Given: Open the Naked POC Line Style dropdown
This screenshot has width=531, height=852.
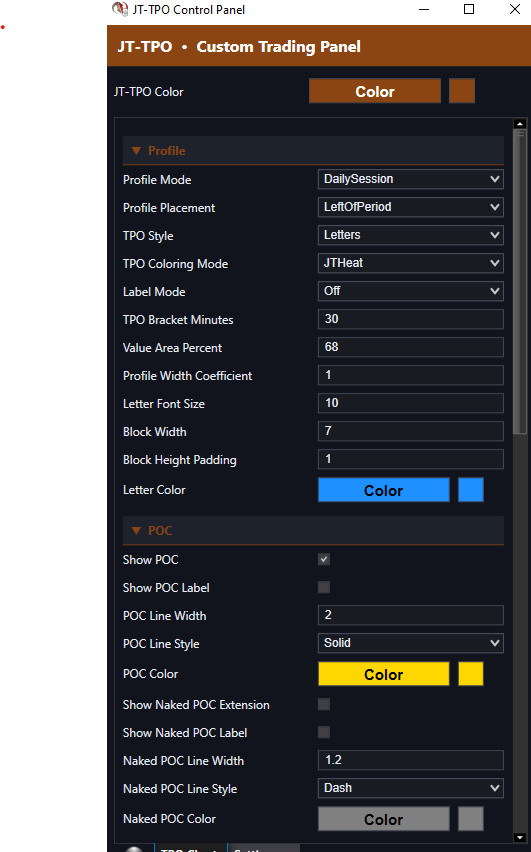Looking at the screenshot, I should pyautogui.click(x=410, y=788).
